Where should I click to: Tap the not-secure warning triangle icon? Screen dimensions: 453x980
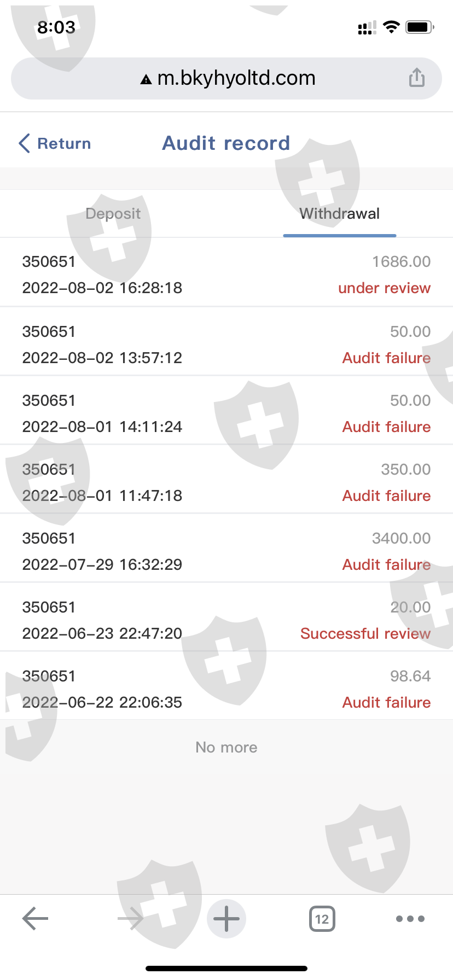point(146,80)
